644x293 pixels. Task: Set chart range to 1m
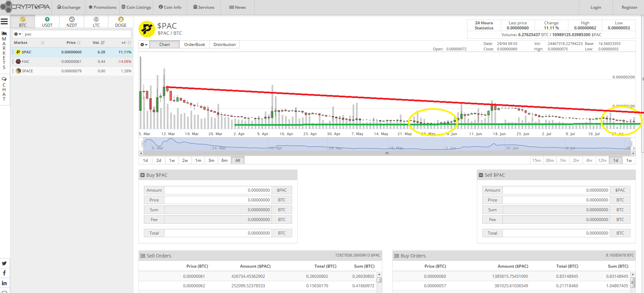pyautogui.click(x=198, y=161)
